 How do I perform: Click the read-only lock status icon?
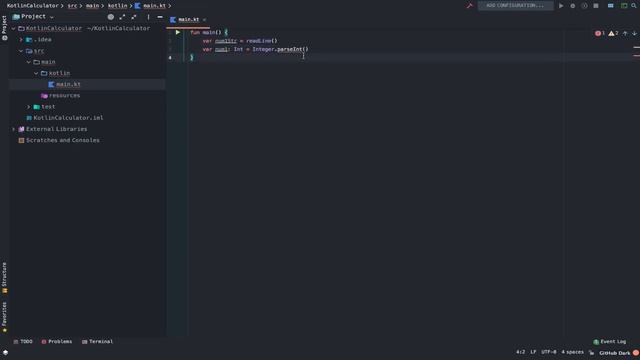pyautogui.click(x=591, y=352)
